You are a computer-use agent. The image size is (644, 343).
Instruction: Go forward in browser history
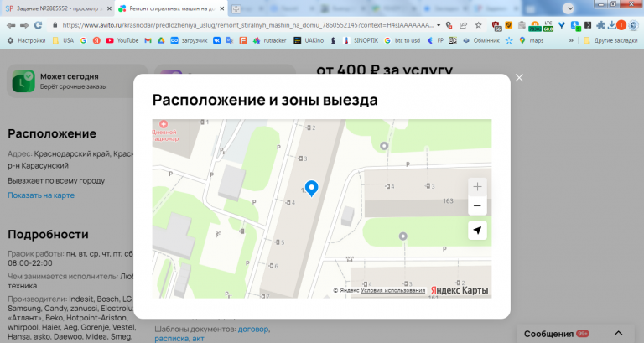click(24, 25)
